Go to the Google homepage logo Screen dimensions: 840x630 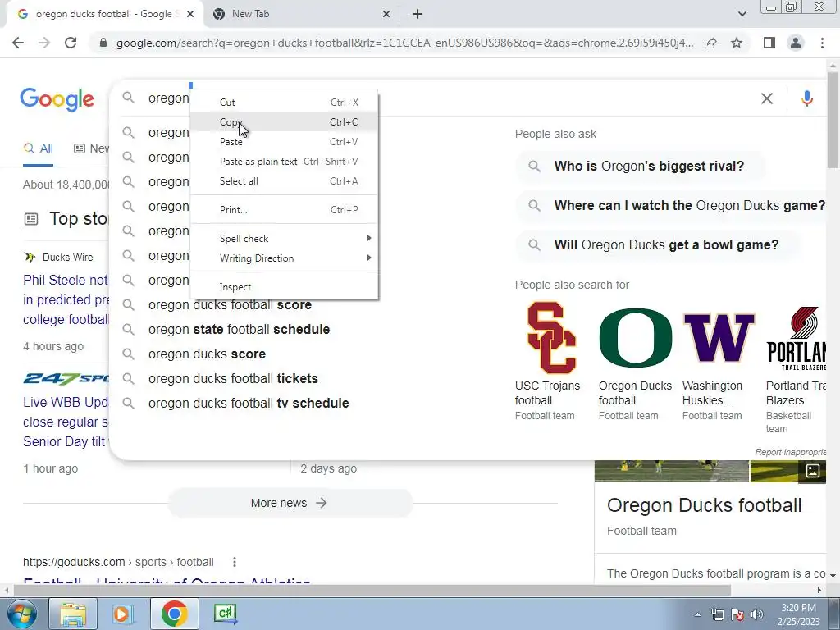pyautogui.click(x=57, y=99)
